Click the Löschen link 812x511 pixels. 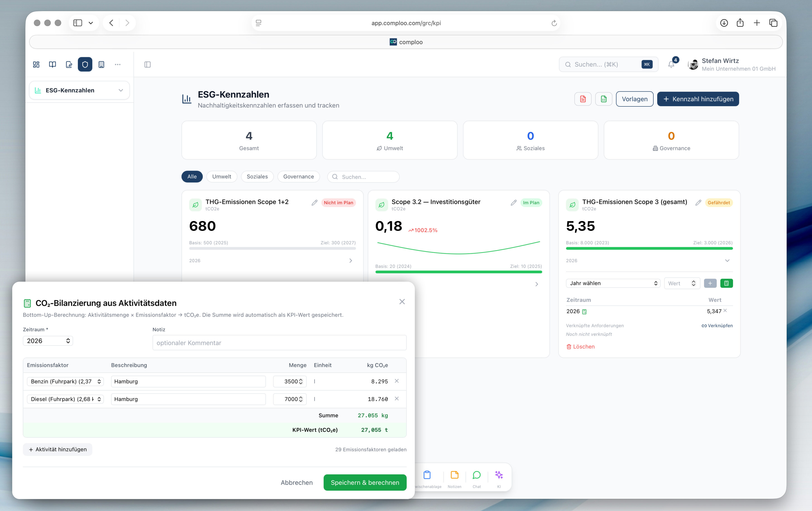coord(581,346)
